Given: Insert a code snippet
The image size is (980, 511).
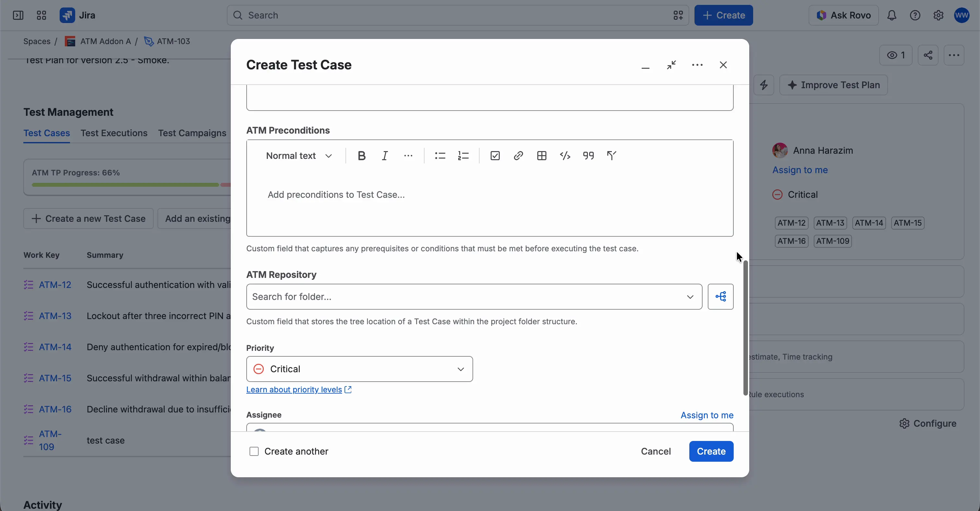Looking at the screenshot, I should (565, 156).
